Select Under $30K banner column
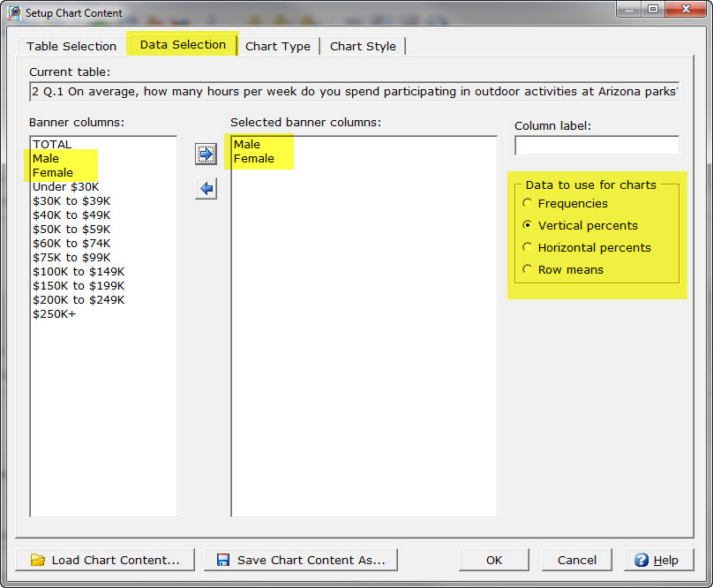 pos(66,186)
